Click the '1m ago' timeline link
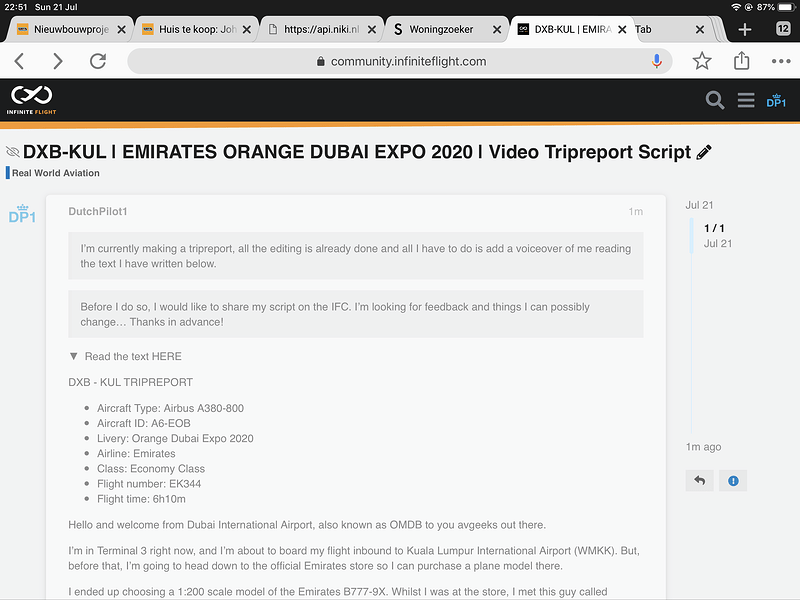Screen dimensions: 800x600 [703, 446]
